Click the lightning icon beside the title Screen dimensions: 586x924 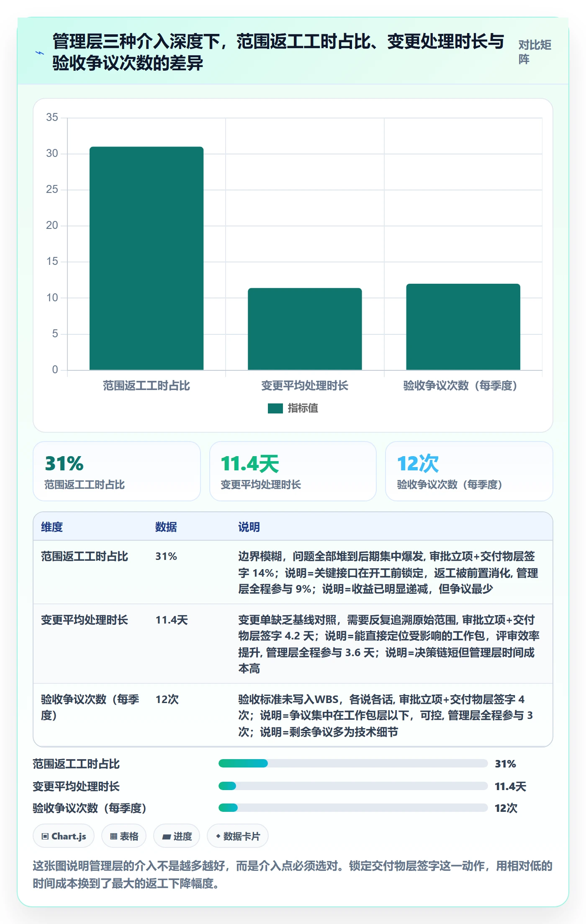pos(40,53)
